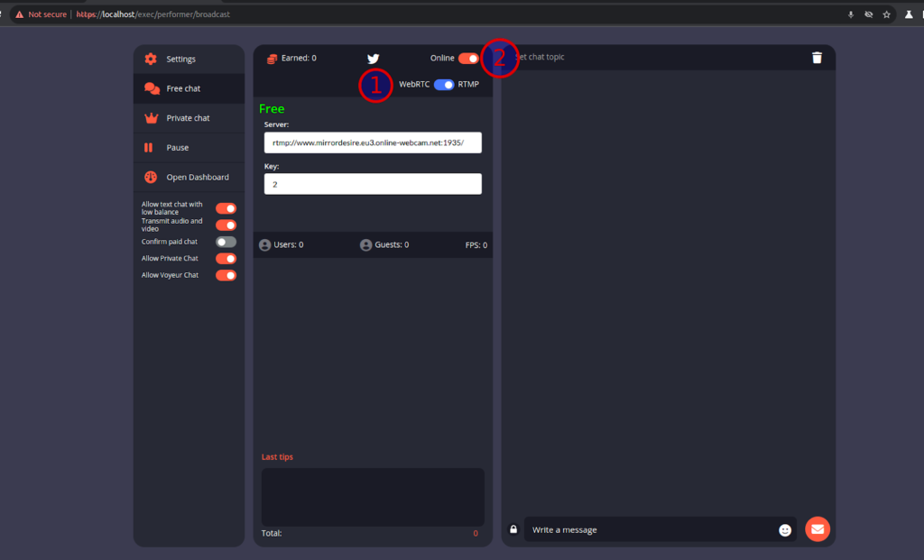Click the Free chat bubbles icon
The image size is (924, 560).
click(152, 88)
